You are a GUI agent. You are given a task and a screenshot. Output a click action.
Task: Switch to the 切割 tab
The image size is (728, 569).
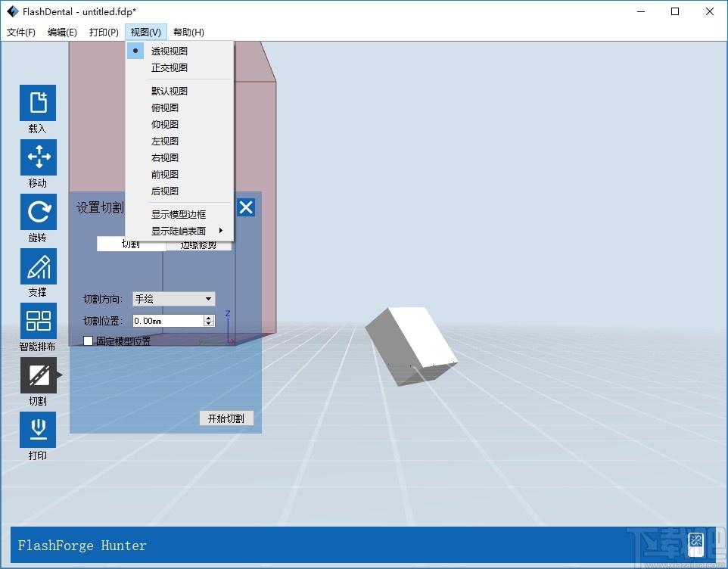click(x=131, y=245)
